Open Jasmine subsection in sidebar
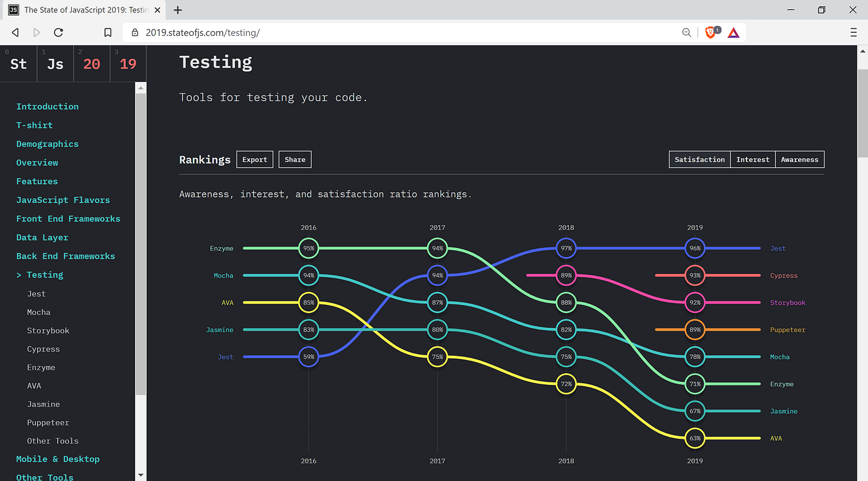868x481 pixels. click(43, 404)
